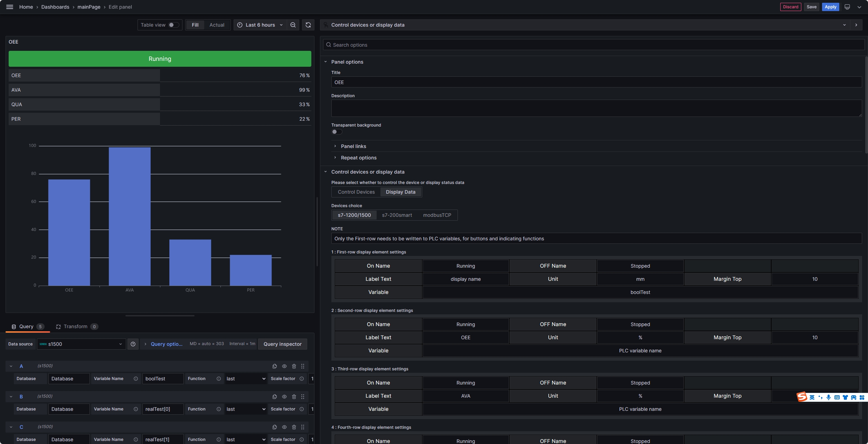Open the Last 6 hours time picker
The image size is (868, 444).
point(260,25)
